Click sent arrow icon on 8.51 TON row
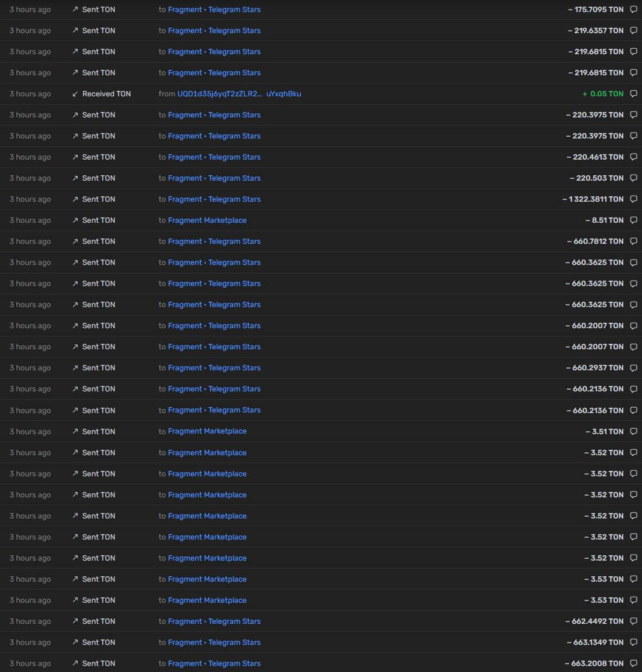This screenshot has width=642, height=672. coord(75,220)
